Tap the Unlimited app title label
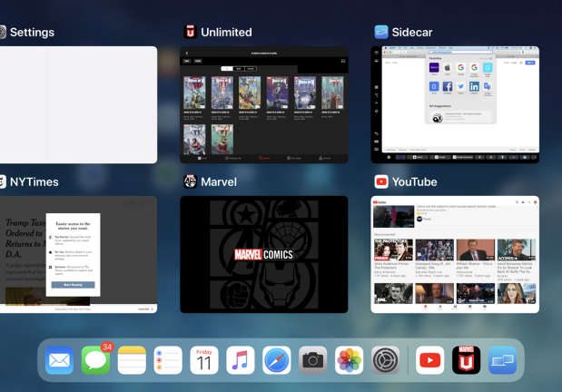Viewport: 562px width, 392px height. [x=226, y=33]
